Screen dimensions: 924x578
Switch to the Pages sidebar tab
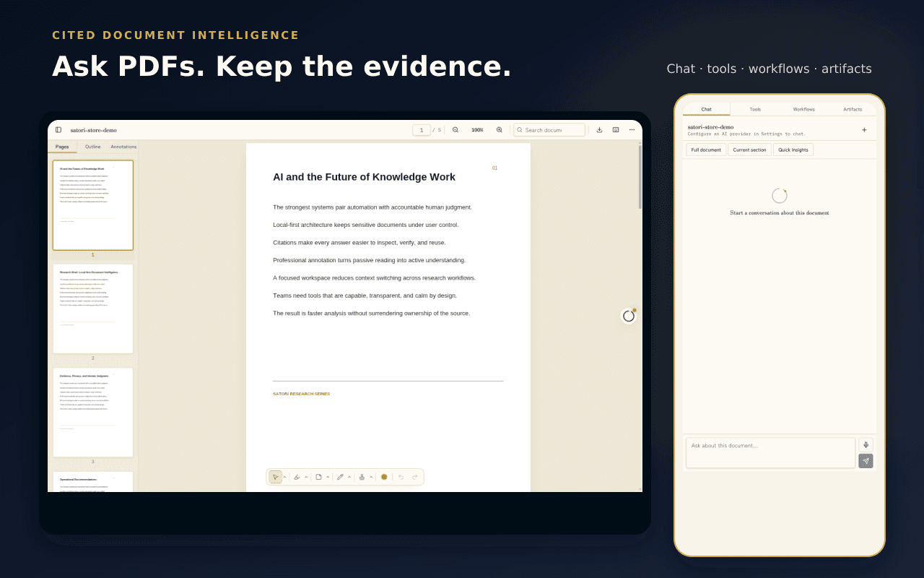(x=62, y=147)
